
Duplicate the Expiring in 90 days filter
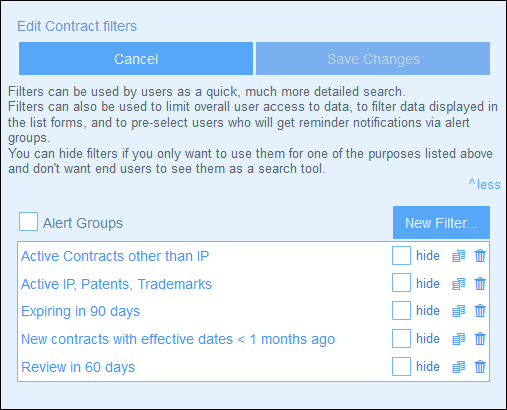pyautogui.click(x=458, y=311)
